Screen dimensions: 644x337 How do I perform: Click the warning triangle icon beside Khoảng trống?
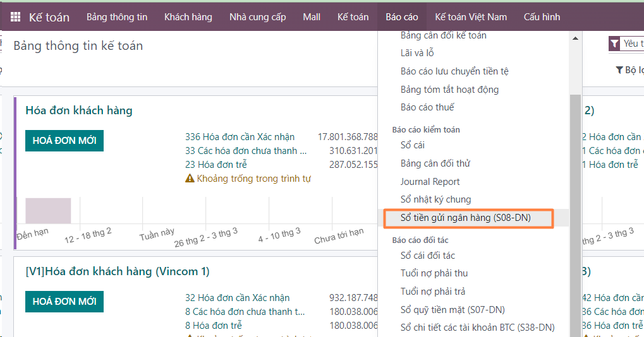[x=190, y=179]
